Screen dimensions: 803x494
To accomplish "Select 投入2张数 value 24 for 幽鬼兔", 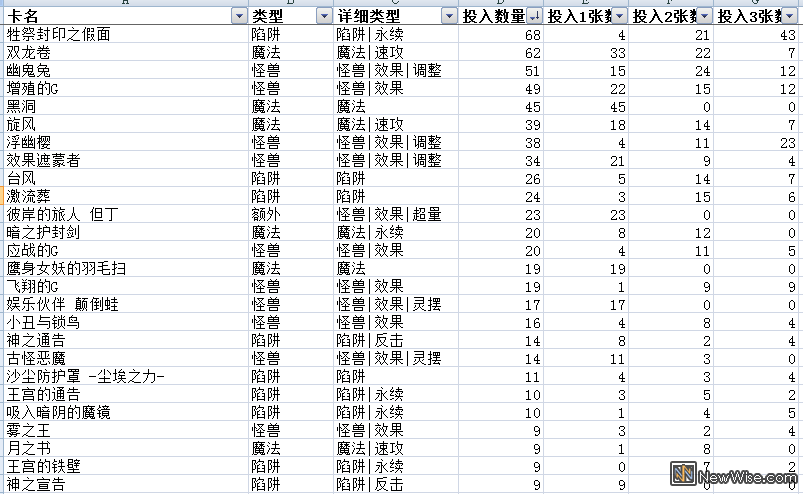I will pos(671,70).
